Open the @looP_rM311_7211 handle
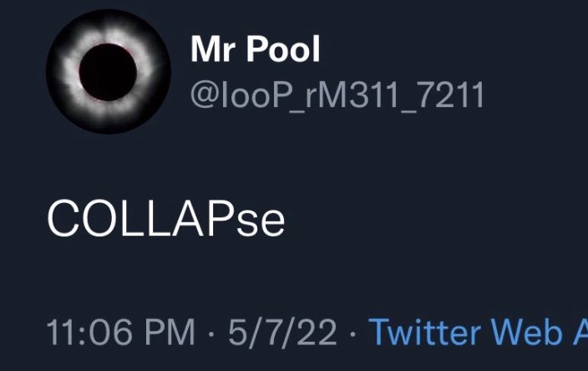 pyautogui.click(x=337, y=95)
